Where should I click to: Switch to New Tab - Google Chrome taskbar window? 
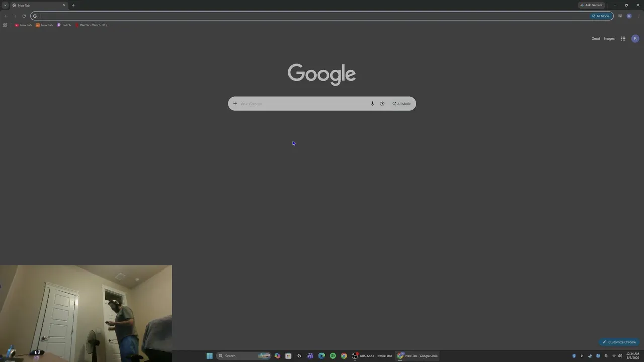tap(418, 356)
